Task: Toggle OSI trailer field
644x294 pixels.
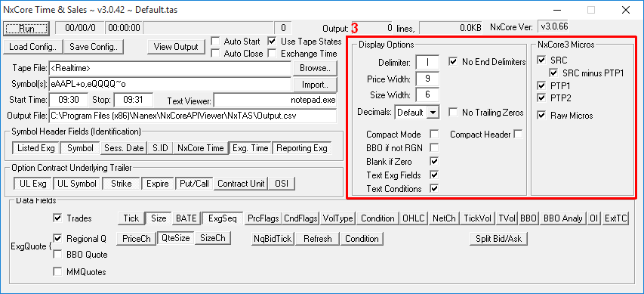Action: [x=282, y=184]
